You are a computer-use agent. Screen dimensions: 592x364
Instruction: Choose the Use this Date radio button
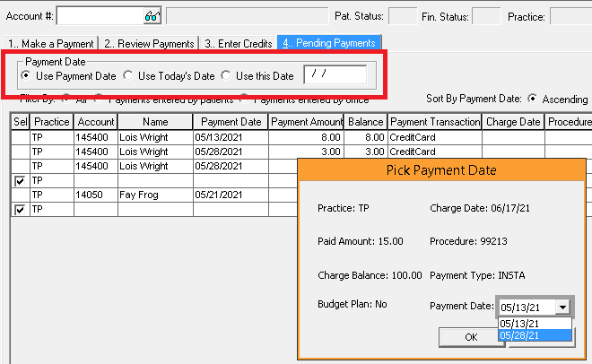coord(226,76)
